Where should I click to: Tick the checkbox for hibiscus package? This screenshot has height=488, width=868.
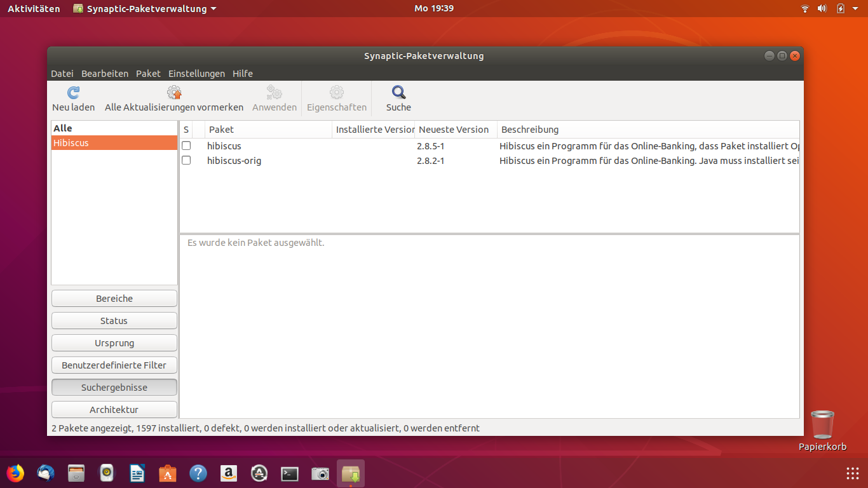186,146
